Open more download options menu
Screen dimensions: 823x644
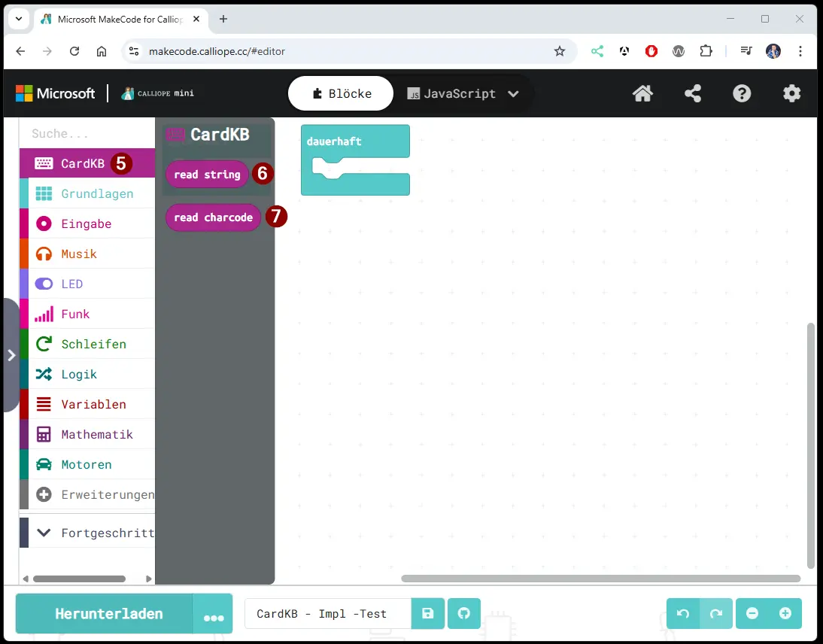click(214, 617)
